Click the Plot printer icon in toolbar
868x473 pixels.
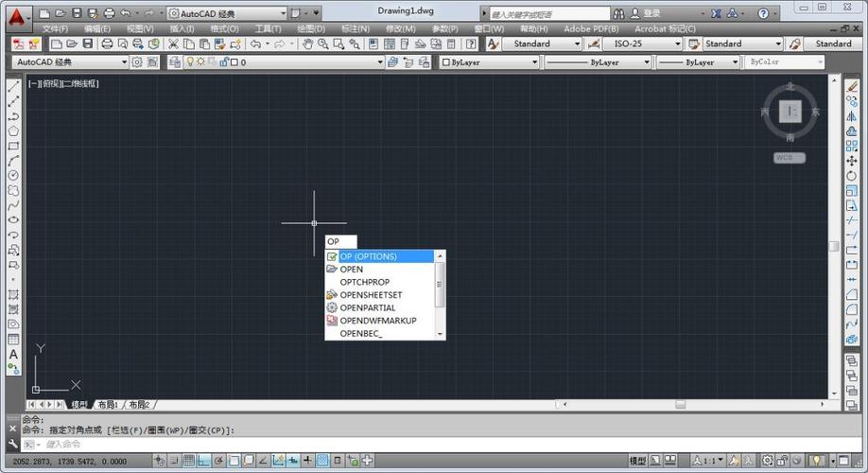[107, 44]
